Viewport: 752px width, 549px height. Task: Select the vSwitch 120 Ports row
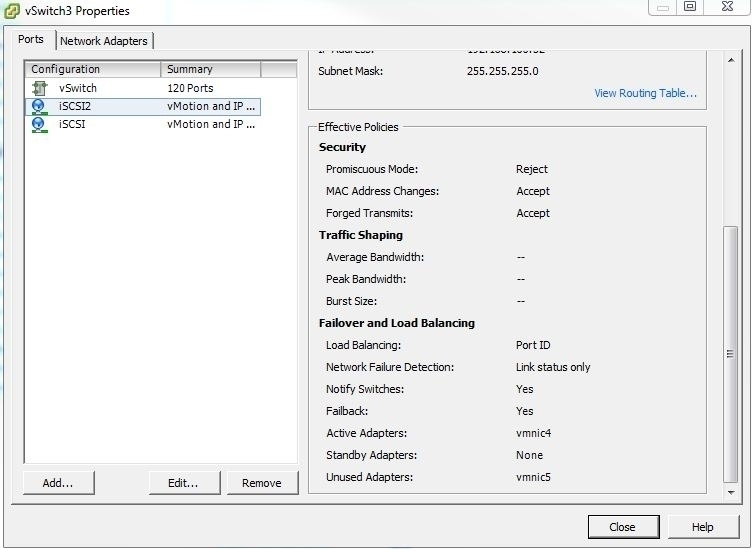pyautogui.click(x=143, y=88)
